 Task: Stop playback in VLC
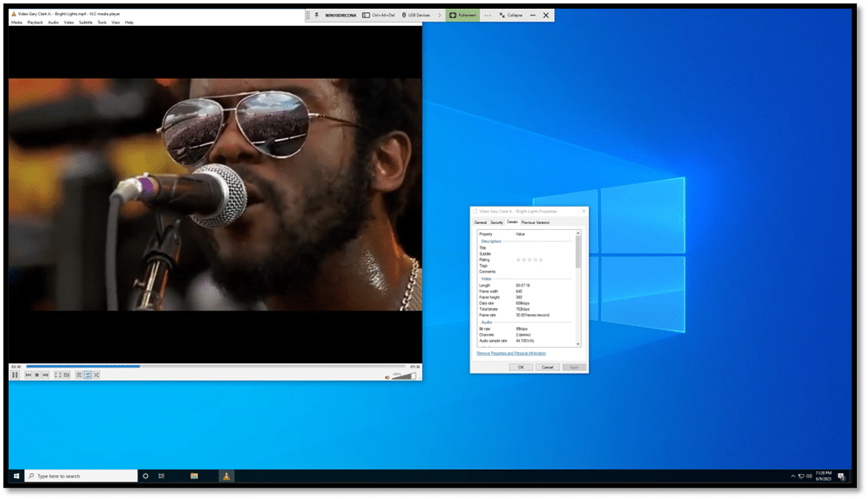37,375
